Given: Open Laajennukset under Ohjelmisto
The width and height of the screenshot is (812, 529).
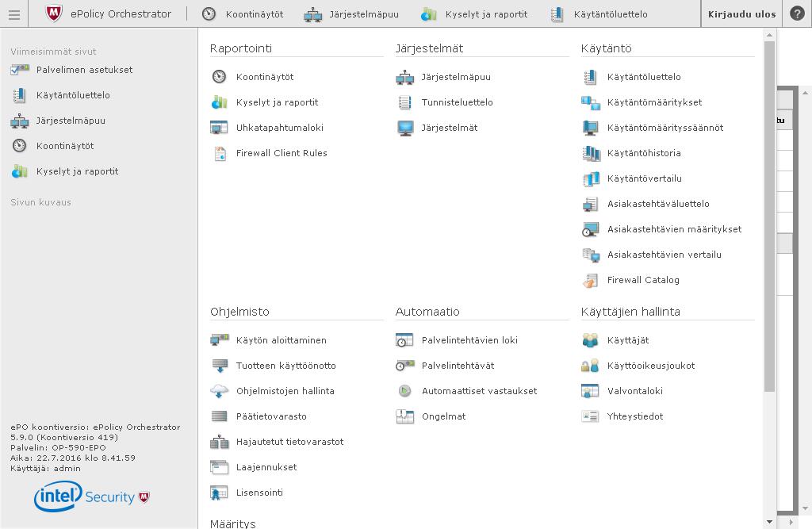Looking at the screenshot, I should tap(266, 467).
